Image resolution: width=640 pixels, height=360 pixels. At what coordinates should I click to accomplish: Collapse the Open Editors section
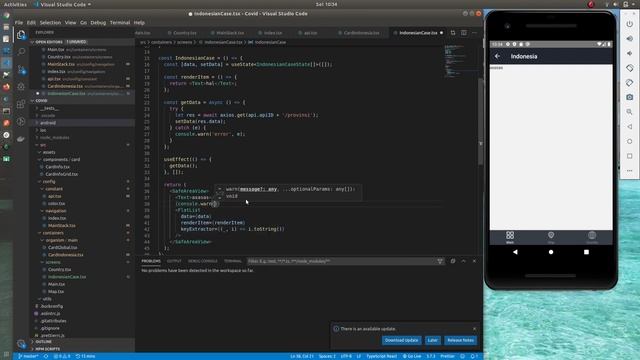click(83, 42)
